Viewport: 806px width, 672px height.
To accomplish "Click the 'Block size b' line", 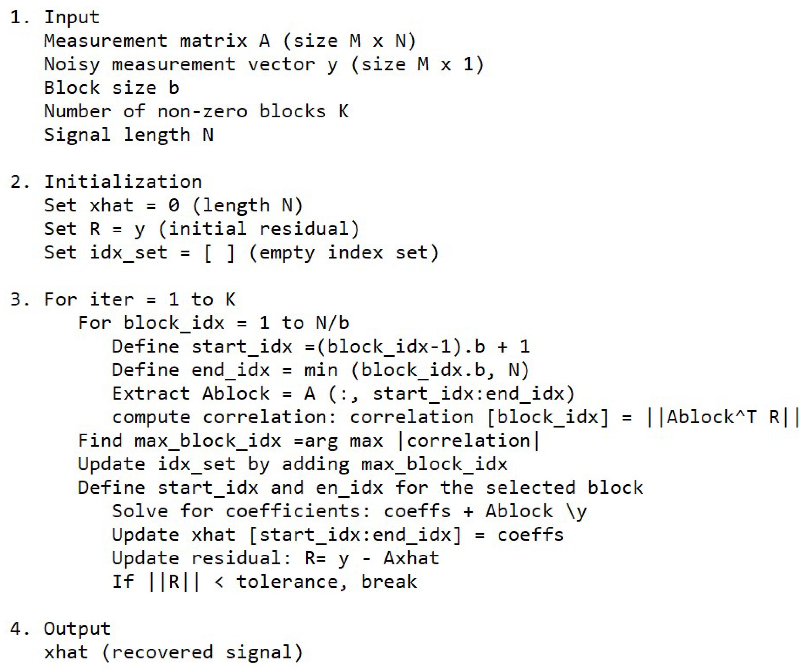I will pyautogui.click(x=111, y=87).
